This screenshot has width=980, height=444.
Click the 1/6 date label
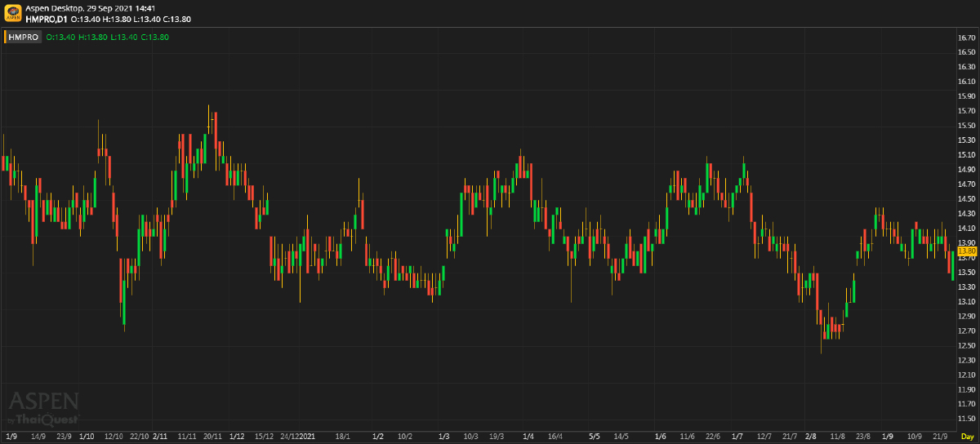(x=661, y=437)
